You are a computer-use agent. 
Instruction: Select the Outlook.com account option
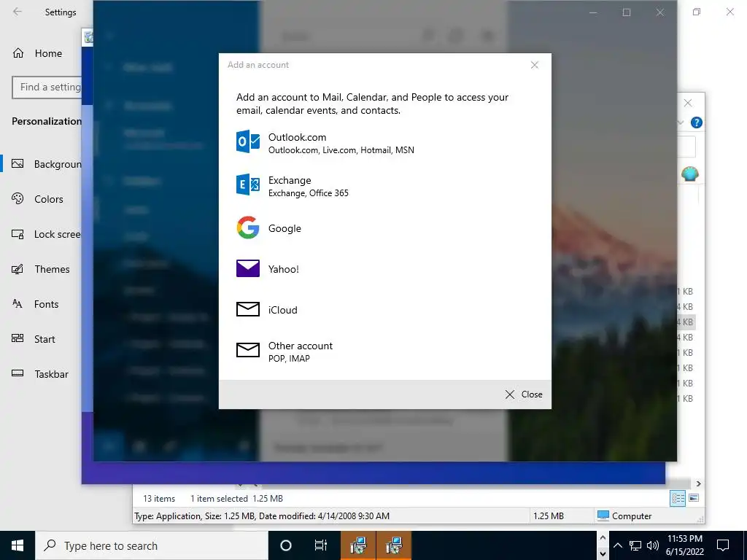(385, 143)
